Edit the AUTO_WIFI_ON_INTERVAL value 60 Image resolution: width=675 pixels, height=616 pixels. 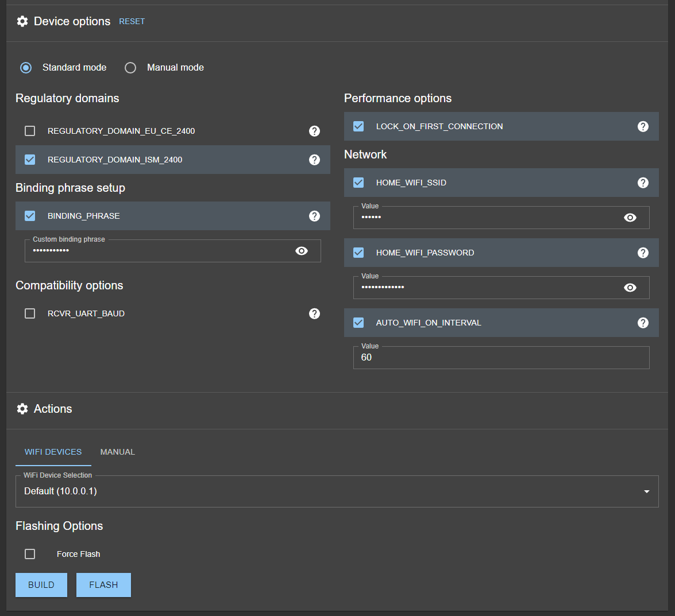501,358
